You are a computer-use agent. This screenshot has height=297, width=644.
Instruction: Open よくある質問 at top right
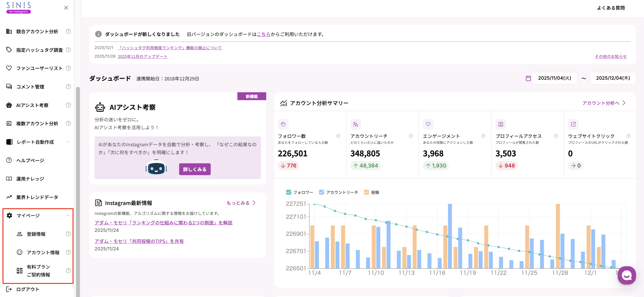(x=611, y=8)
